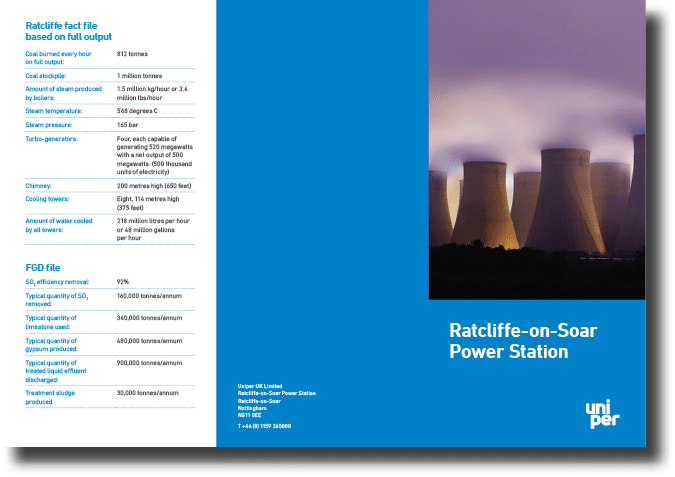675x477 pixels.
Task: Select the 812 tonnes value
Action: tap(136, 53)
